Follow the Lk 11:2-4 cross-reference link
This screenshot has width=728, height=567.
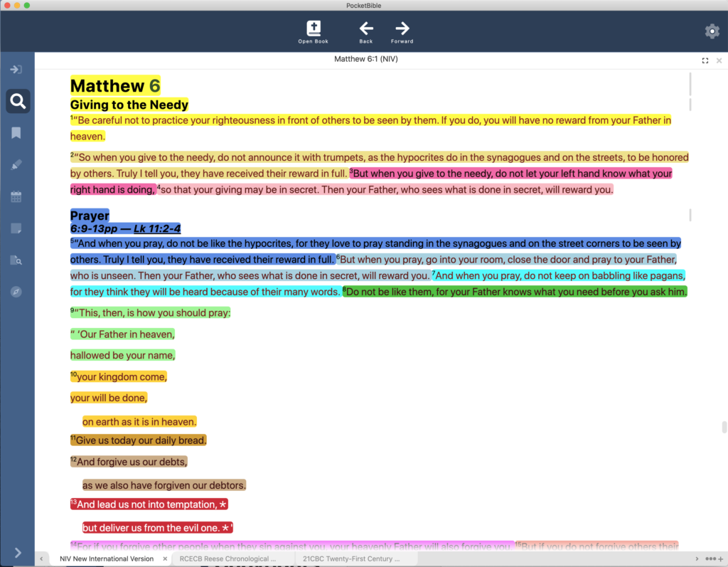[x=157, y=228]
